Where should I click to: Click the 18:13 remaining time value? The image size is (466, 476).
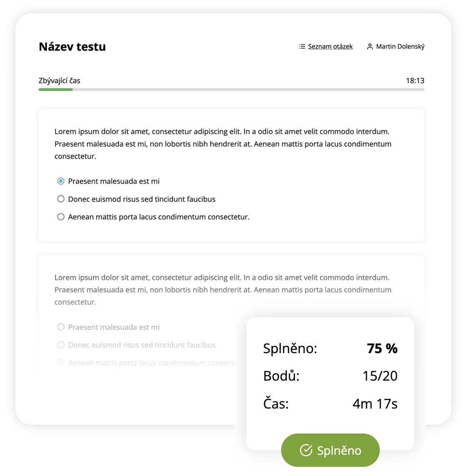tap(415, 81)
